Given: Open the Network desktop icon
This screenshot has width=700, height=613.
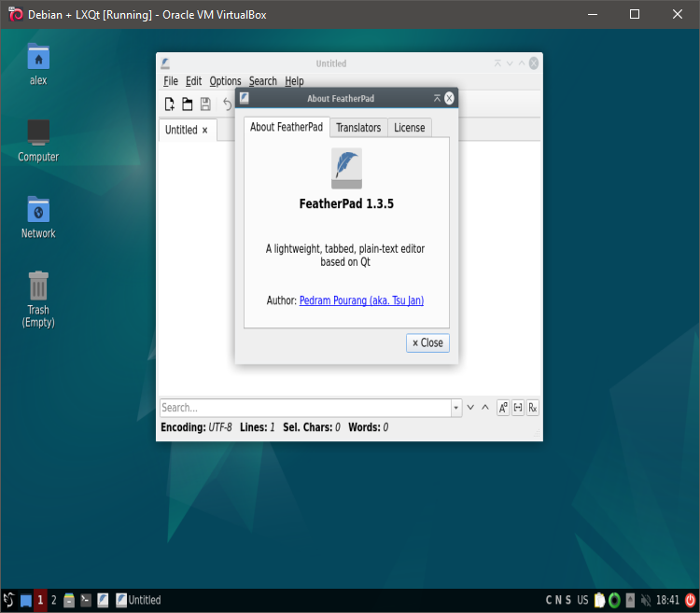Looking at the screenshot, I should (x=38, y=217).
